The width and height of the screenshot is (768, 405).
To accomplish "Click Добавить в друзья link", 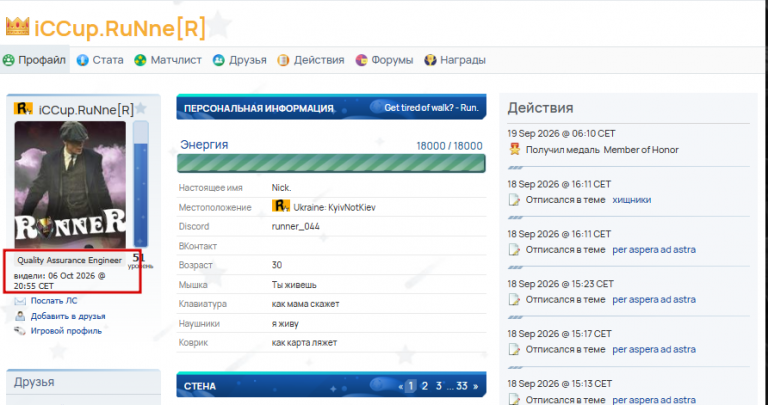I will coord(68,316).
